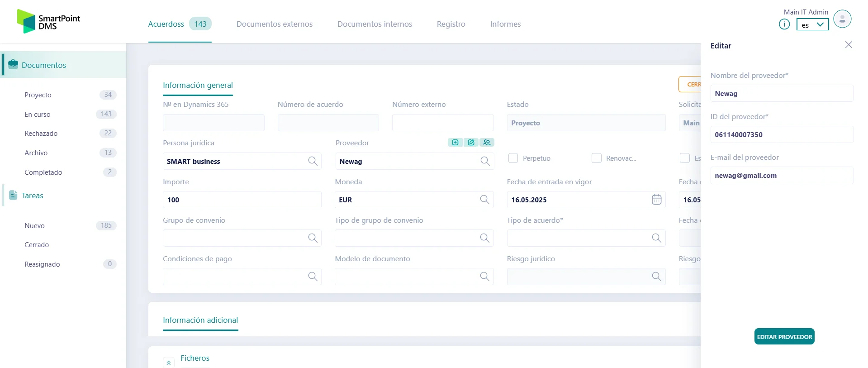Click the info icon near language selector
868x368 pixels.
[x=784, y=24]
